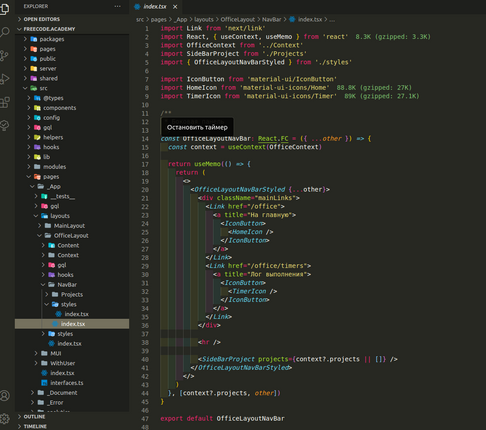
Task: Click the 'index.tsx' breadcrumb segment
Action: 310,20
